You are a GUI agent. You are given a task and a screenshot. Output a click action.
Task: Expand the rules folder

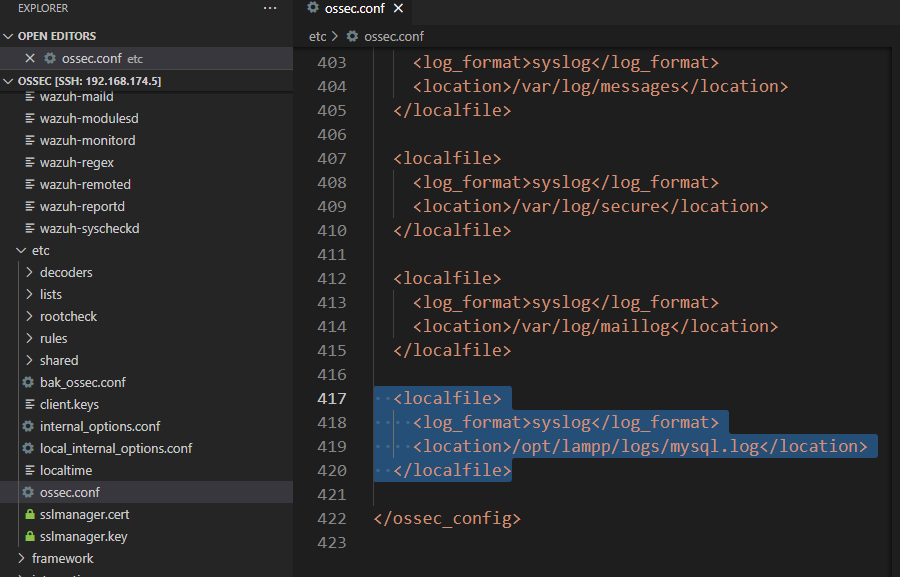click(30, 338)
